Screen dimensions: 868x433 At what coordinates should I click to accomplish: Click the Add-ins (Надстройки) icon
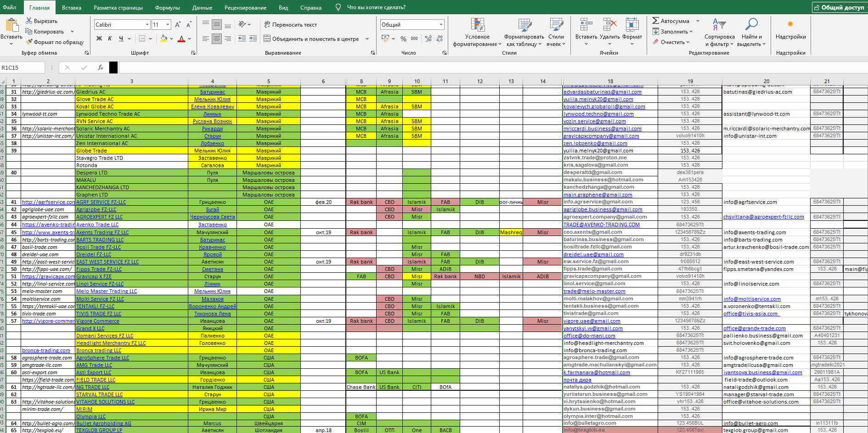790,24
